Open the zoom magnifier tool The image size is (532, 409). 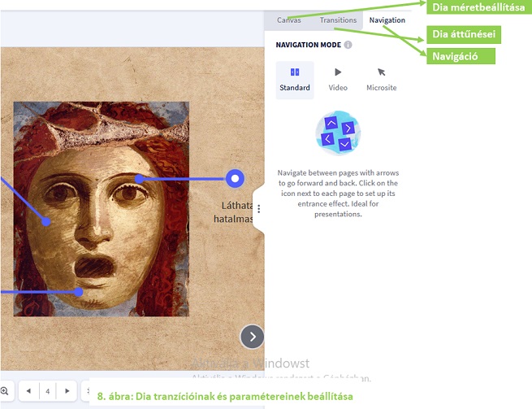(4, 391)
